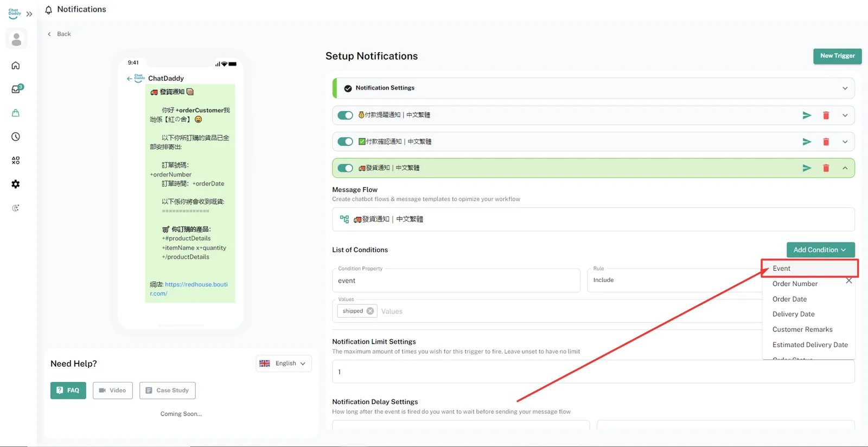Viewport: 868px width, 447px height.
Task: Open the English language dropdown
Action: pyautogui.click(x=284, y=363)
